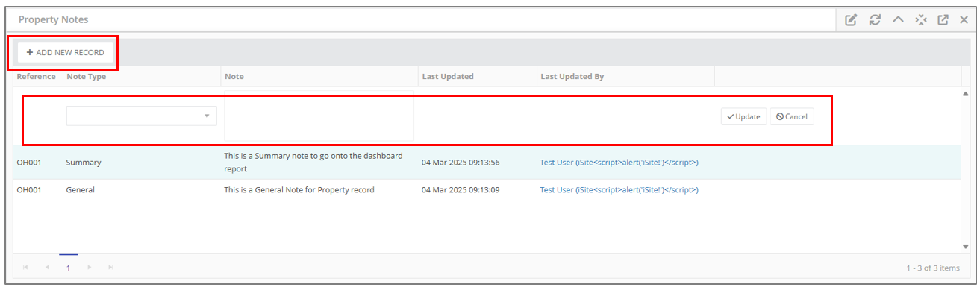The image size is (980, 287).
Task: Select the Summary note type cell
Action: point(84,163)
